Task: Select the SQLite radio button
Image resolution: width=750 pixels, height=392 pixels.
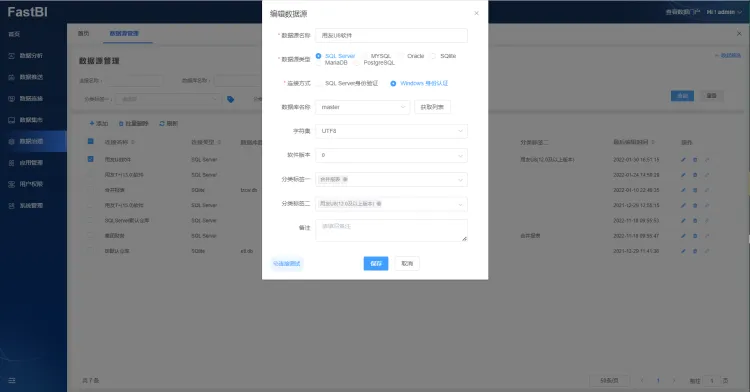Action: point(433,56)
